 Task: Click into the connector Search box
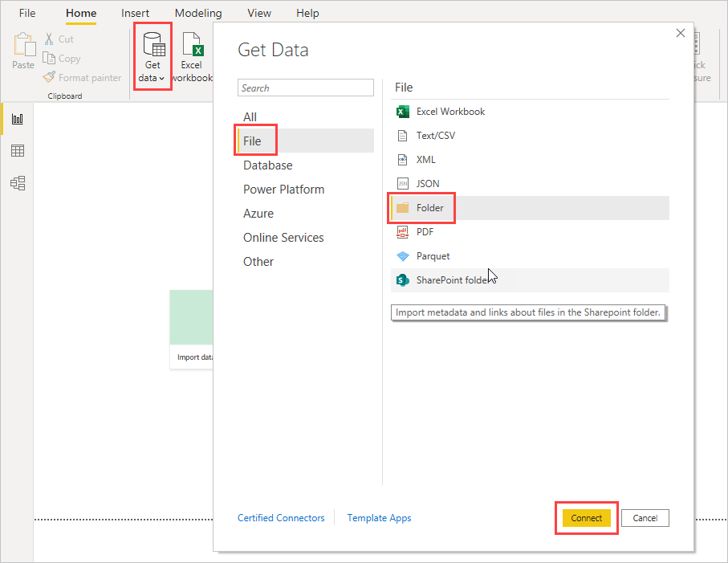click(306, 88)
